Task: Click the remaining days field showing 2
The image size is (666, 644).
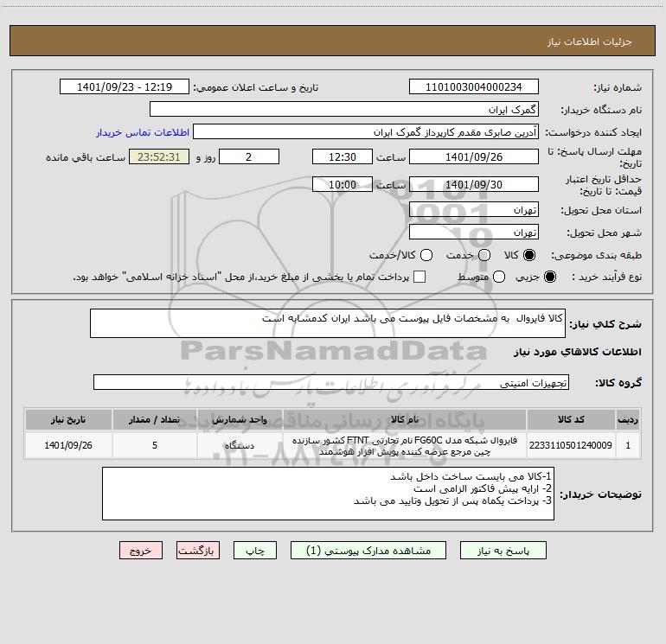Action: tap(249, 156)
